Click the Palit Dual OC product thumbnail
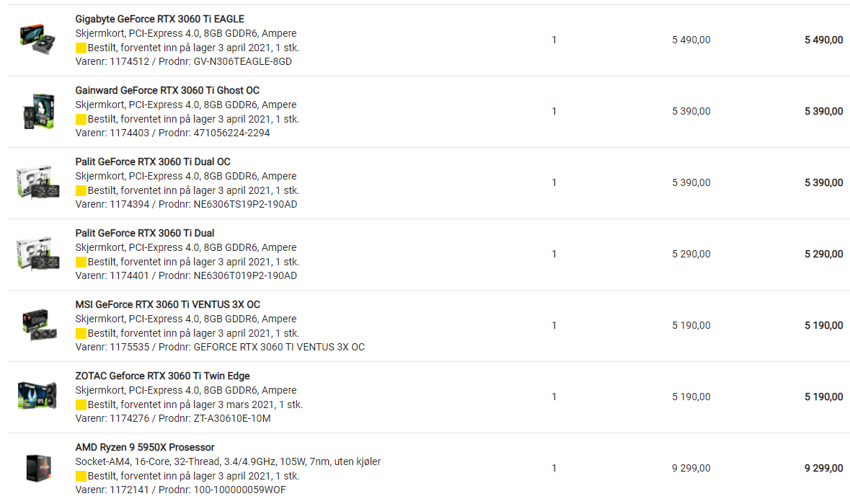Screen dimensions: 850x504 click(37, 182)
